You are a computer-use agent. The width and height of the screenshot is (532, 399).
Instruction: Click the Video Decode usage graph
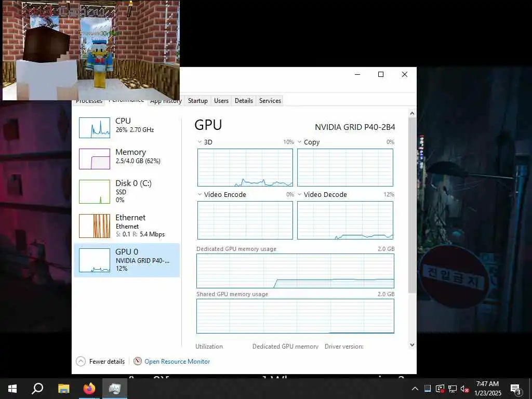345,220
